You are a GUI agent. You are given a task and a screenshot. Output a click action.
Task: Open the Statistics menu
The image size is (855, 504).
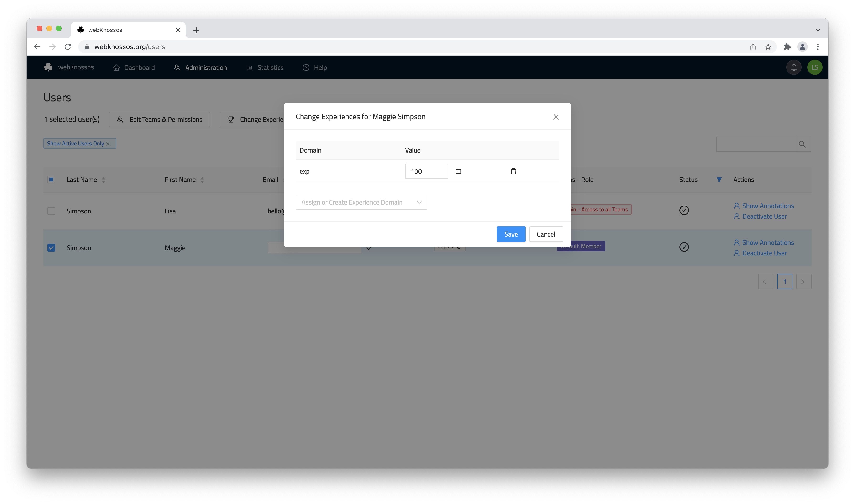tap(265, 67)
